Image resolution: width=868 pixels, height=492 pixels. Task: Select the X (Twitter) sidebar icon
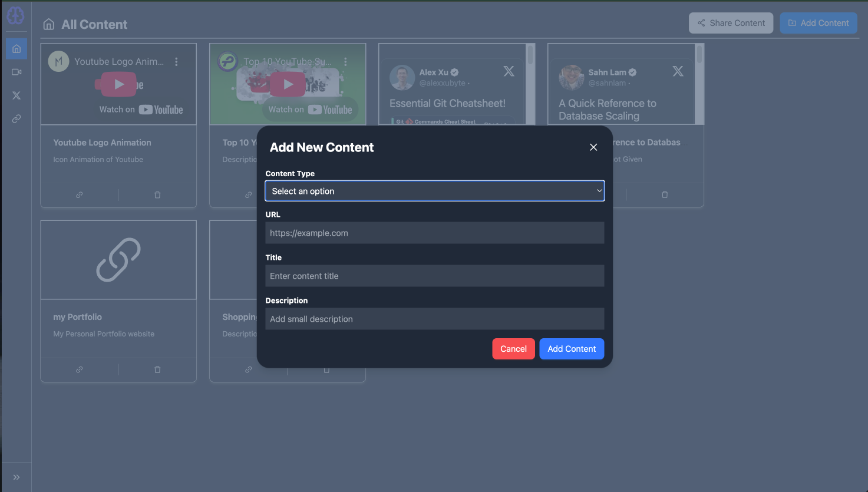click(16, 95)
